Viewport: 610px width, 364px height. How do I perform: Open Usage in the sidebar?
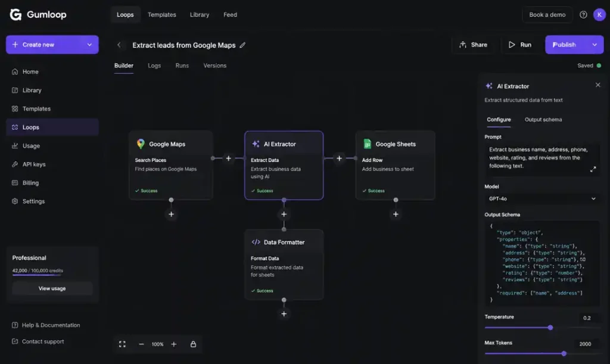click(x=52, y=146)
